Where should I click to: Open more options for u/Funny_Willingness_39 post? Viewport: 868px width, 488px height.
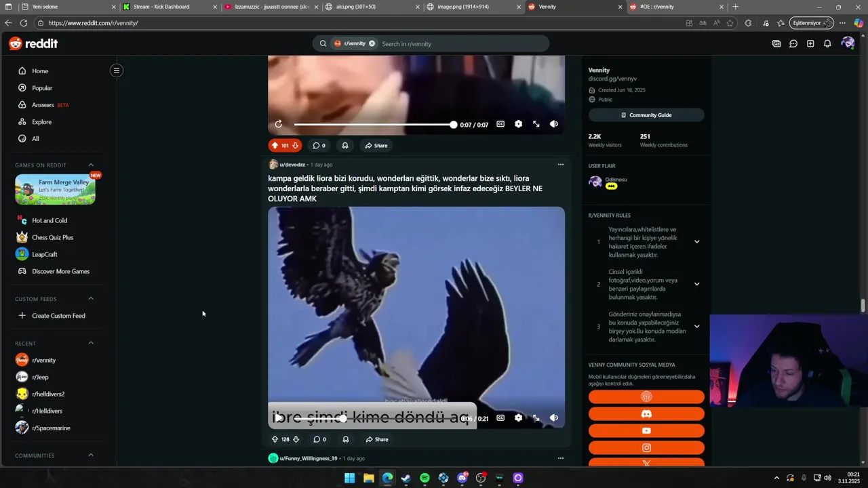[x=560, y=458]
